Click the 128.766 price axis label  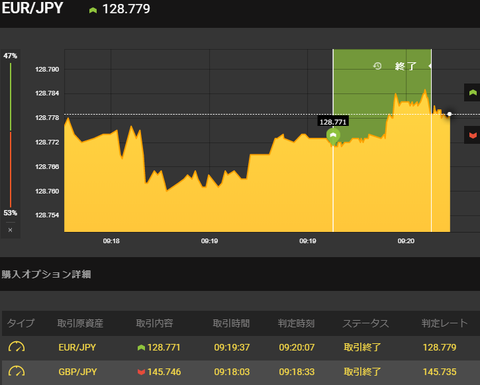(x=47, y=167)
